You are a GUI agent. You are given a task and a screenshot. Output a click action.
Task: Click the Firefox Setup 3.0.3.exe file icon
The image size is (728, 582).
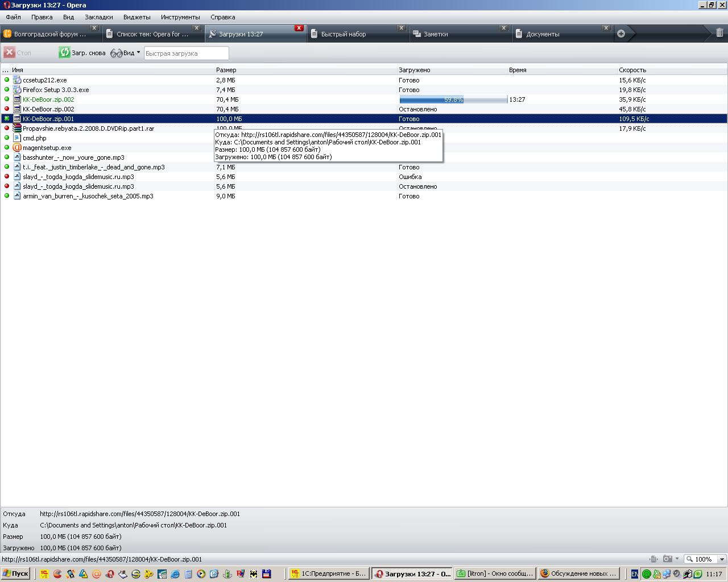17,90
